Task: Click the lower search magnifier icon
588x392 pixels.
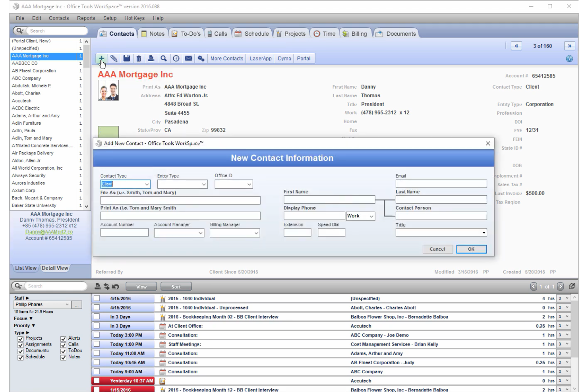Action: [x=18, y=286]
